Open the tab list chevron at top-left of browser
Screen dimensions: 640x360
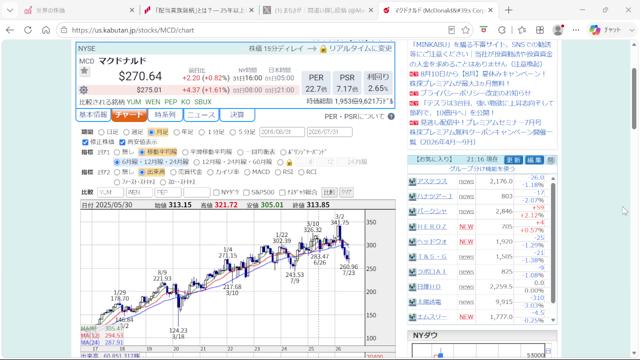coord(10,10)
